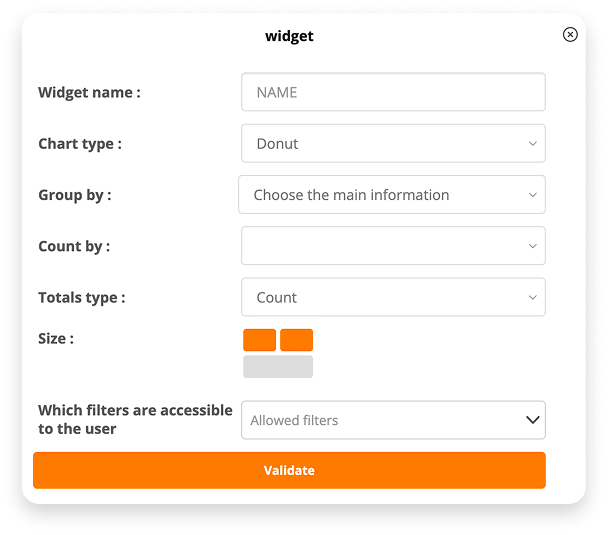Image resolution: width=608 pixels, height=535 pixels.
Task: Choose the gray full-width size option
Action: tap(278, 367)
